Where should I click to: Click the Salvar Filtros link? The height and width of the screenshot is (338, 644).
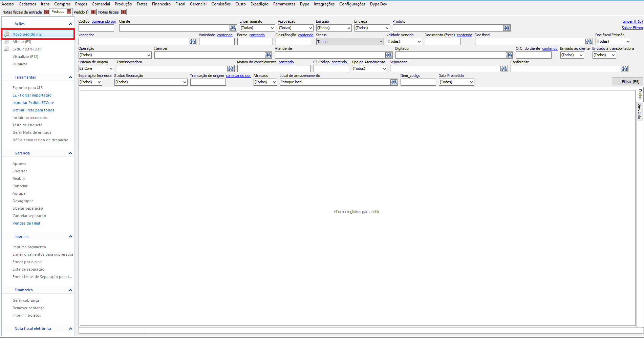(632, 28)
